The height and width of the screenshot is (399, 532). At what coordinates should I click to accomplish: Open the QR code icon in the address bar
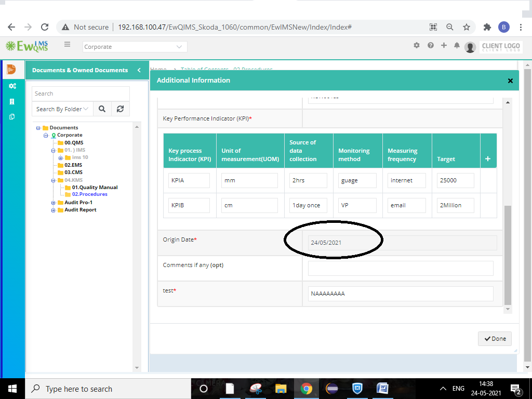(x=433, y=27)
